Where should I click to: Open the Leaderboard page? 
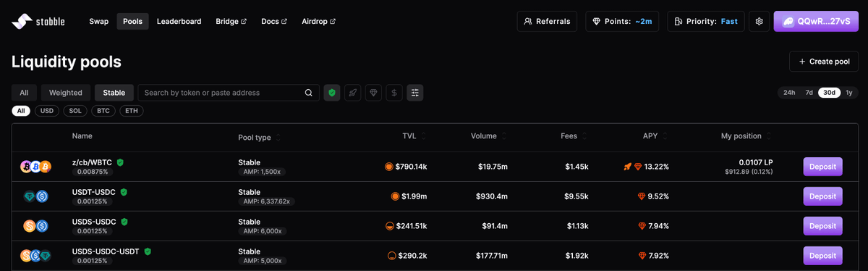point(179,22)
